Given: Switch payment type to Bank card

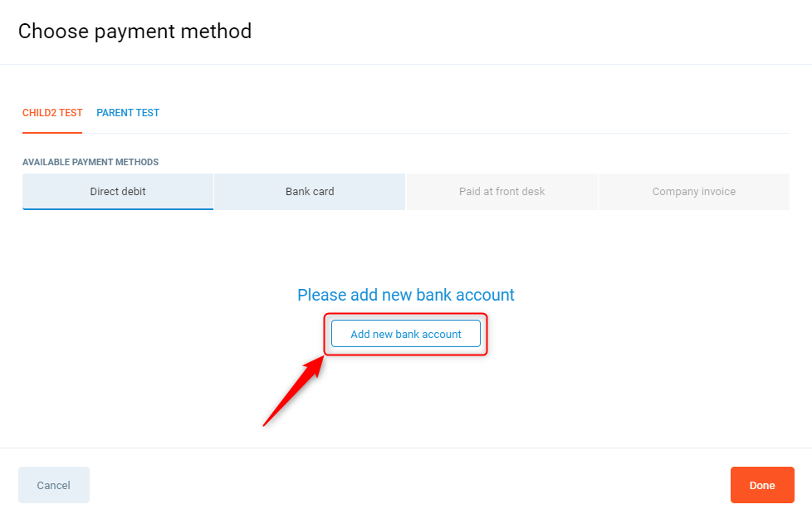Looking at the screenshot, I should pos(310,192).
